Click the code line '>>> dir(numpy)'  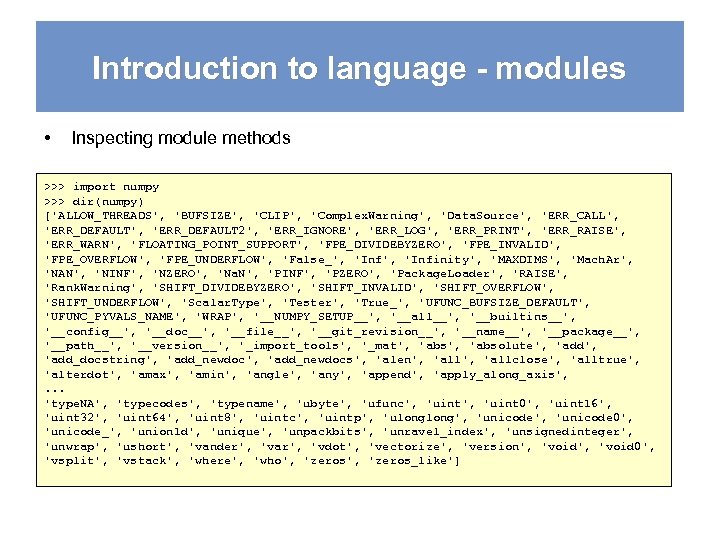94,202
